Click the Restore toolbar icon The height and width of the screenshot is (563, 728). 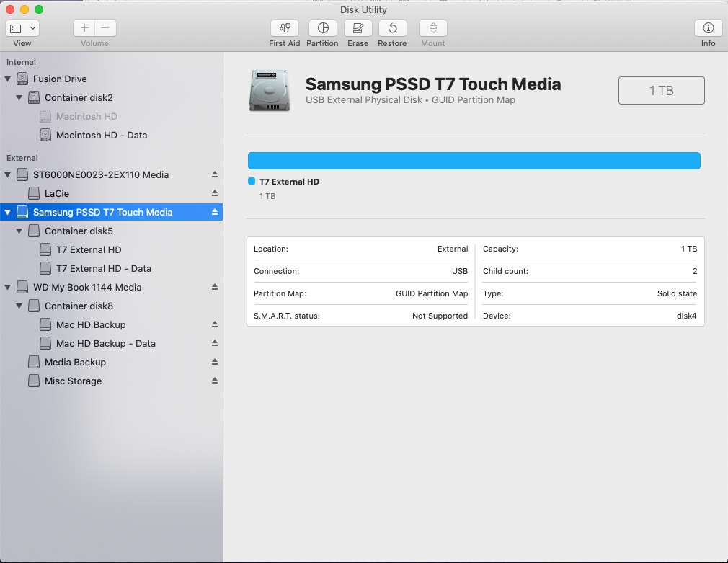click(392, 28)
